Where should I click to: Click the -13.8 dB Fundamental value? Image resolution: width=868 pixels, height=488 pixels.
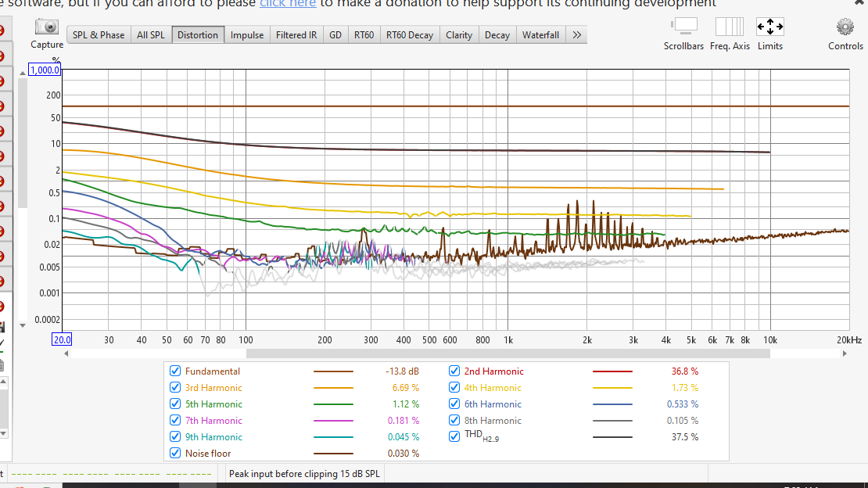(402, 371)
